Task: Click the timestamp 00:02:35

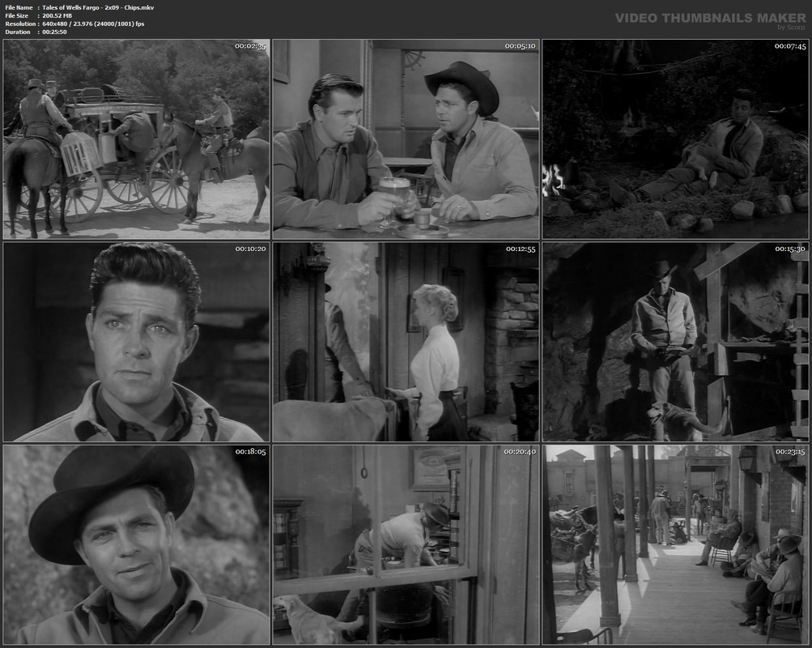Action: point(251,46)
